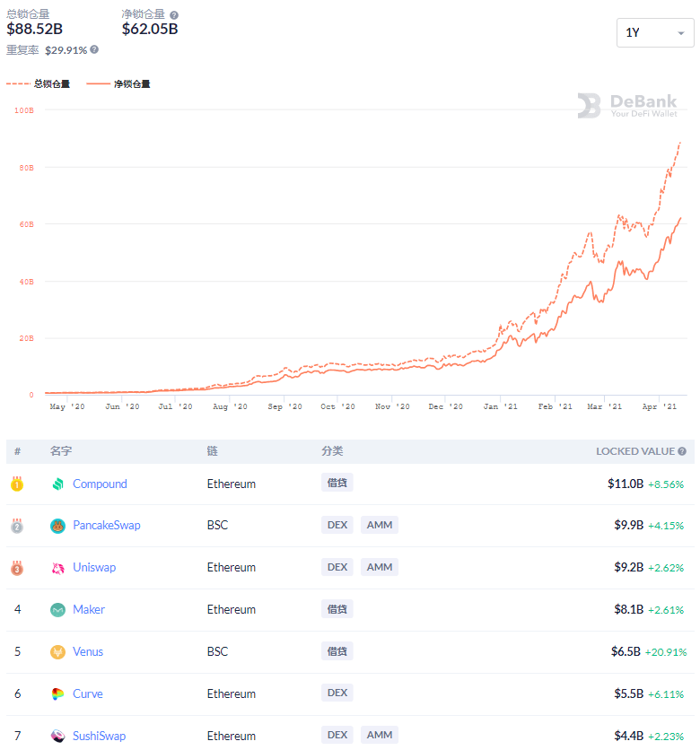Click the AMM tag in Uniswap row
Image resolution: width=700 pixels, height=750 pixels.
tap(380, 567)
